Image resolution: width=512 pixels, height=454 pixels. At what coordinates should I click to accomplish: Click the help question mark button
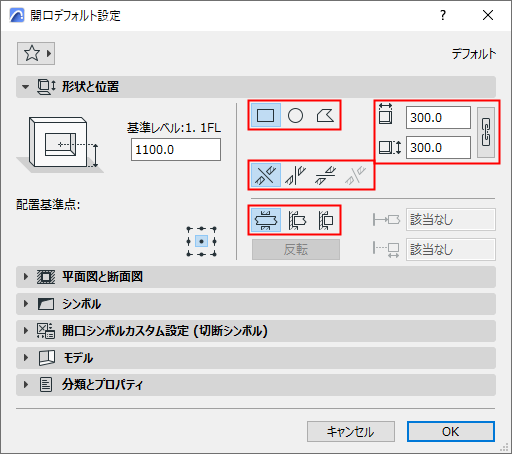(x=443, y=15)
